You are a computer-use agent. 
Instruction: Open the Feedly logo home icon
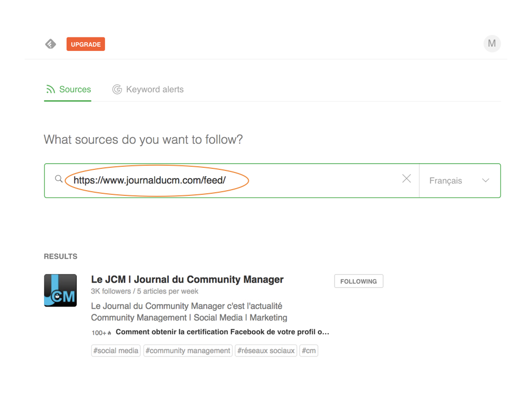pyautogui.click(x=50, y=44)
